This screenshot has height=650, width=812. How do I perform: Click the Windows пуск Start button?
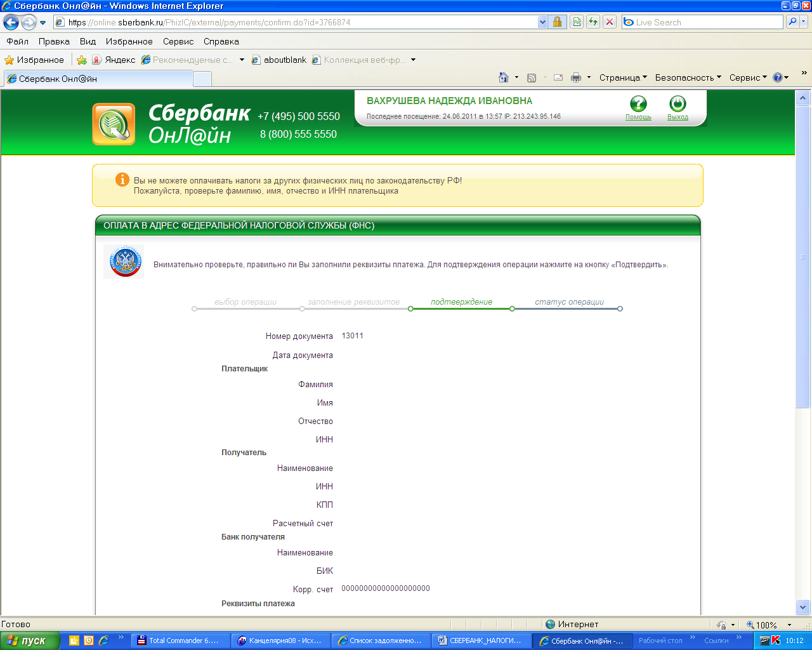pos(30,640)
